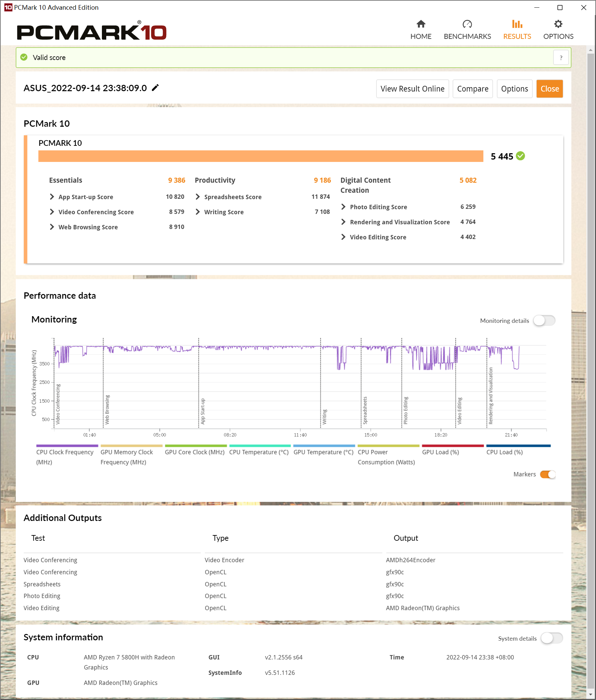Click the Video Conferencing marker in chart
This screenshot has width=596, height=700.
click(58, 404)
